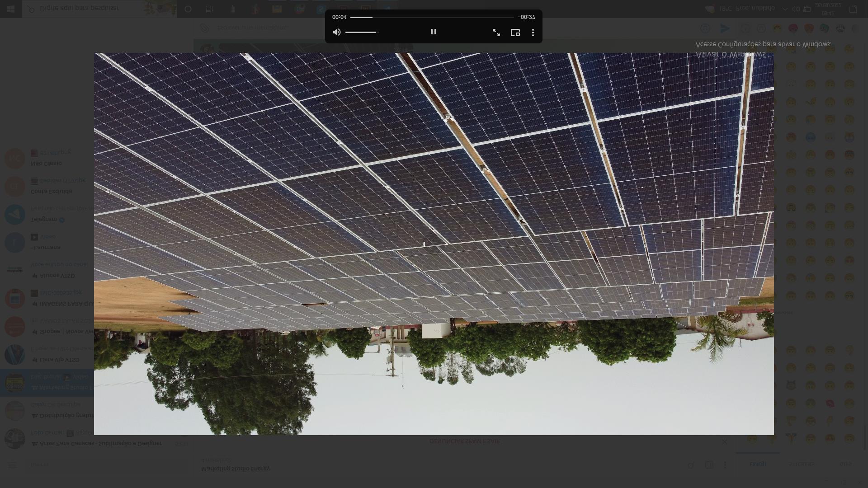Click the solar panel video frame
This screenshot has height=488, width=868.
(x=434, y=244)
